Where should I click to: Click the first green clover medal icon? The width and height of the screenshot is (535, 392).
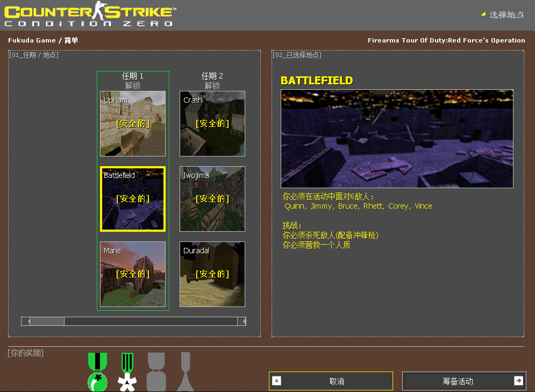click(97, 371)
